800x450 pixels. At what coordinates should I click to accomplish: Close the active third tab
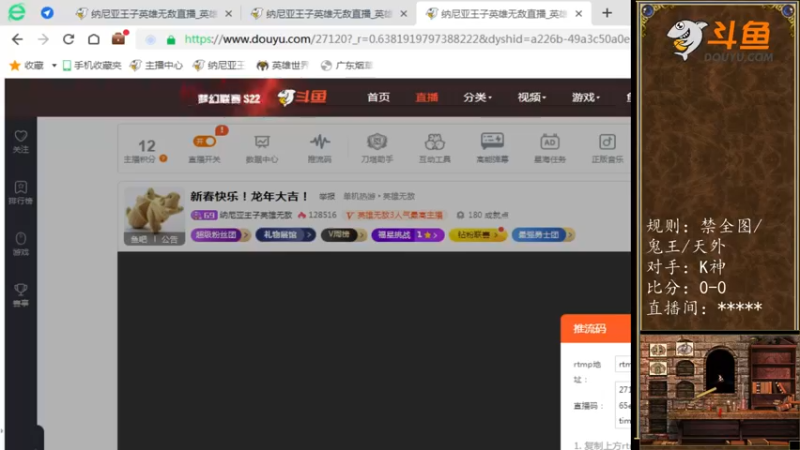579,14
